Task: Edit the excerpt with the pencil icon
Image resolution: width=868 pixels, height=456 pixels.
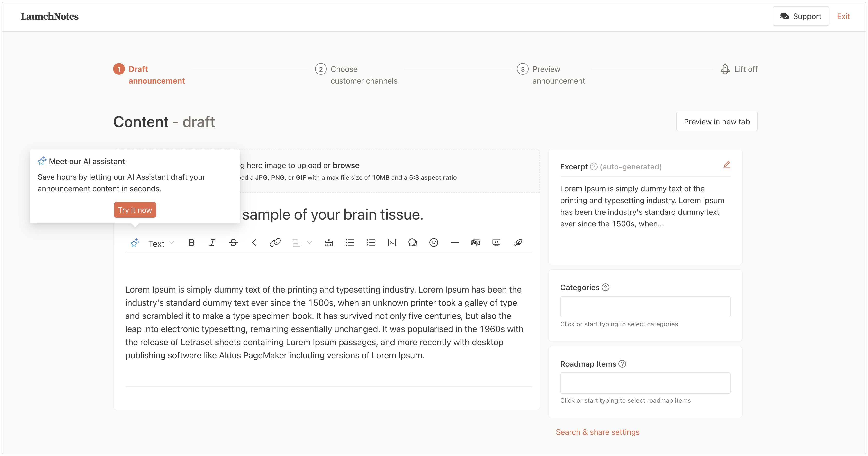Action: pyautogui.click(x=726, y=165)
